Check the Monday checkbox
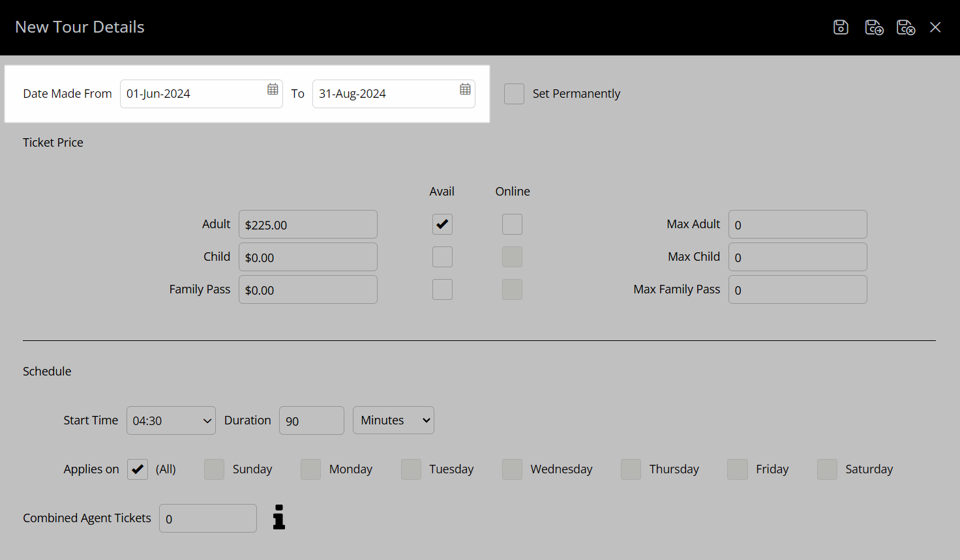Image resolution: width=960 pixels, height=560 pixels. 310,469
